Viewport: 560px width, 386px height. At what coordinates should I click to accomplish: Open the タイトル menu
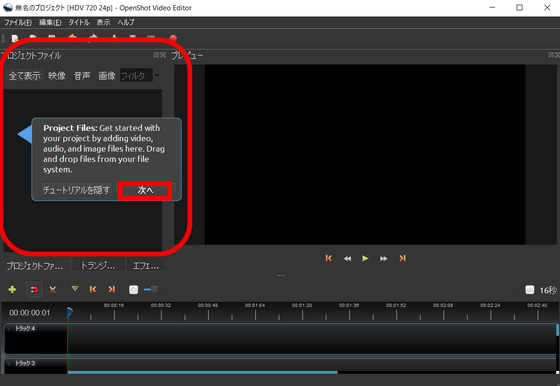79,22
